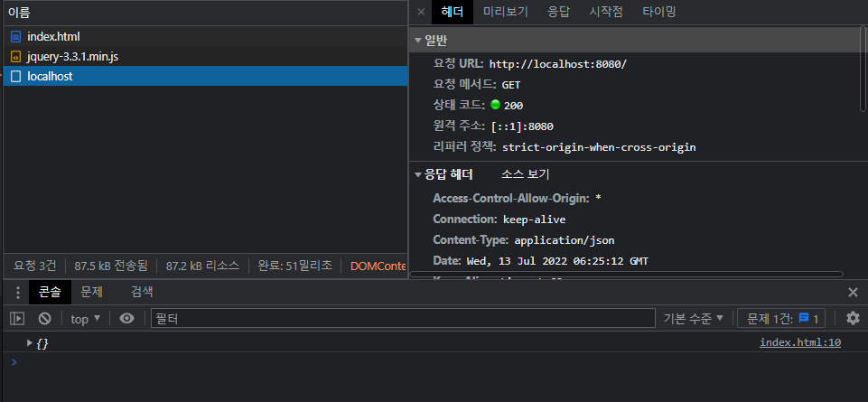Open the drawer three-dot menu

point(17,292)
